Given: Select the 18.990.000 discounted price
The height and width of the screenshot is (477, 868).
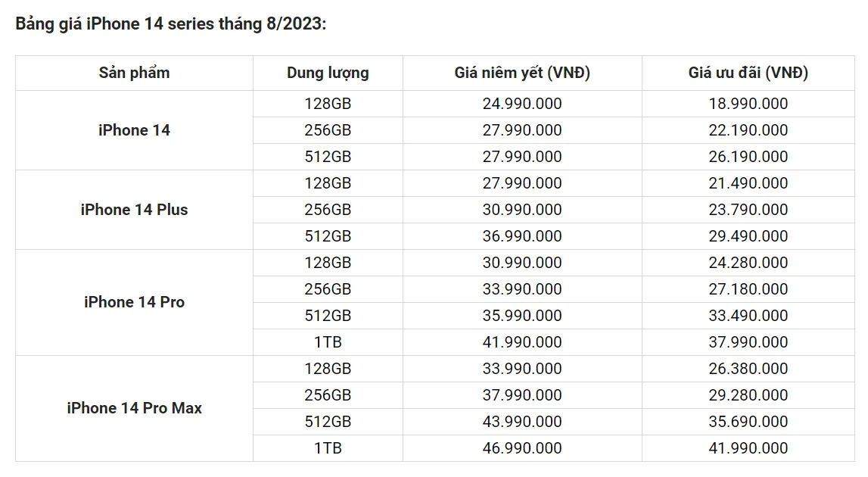Looking at the screenshot, I should (748, 104).
